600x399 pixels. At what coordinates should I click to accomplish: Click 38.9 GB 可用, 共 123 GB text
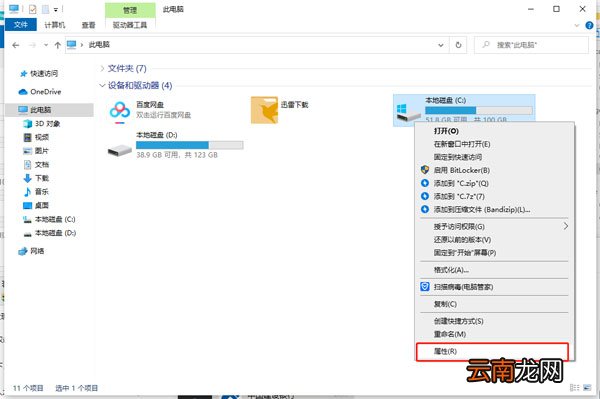[x=177, y=155]
